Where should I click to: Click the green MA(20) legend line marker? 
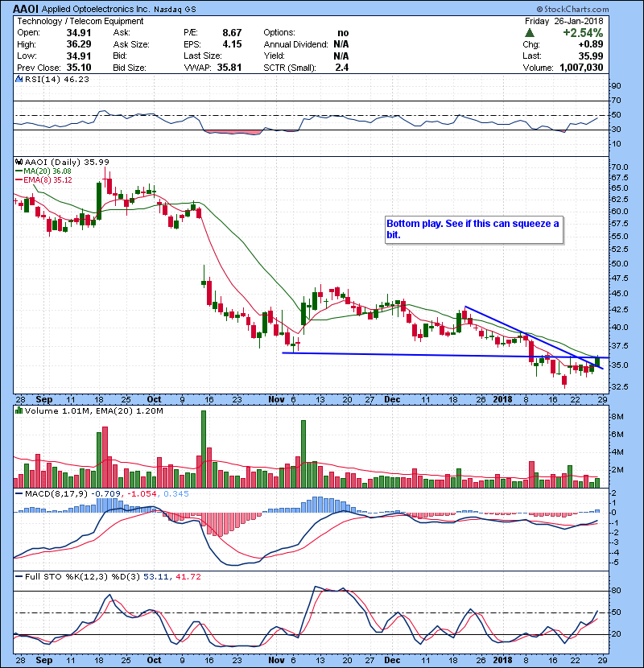[x=19, y=171]
